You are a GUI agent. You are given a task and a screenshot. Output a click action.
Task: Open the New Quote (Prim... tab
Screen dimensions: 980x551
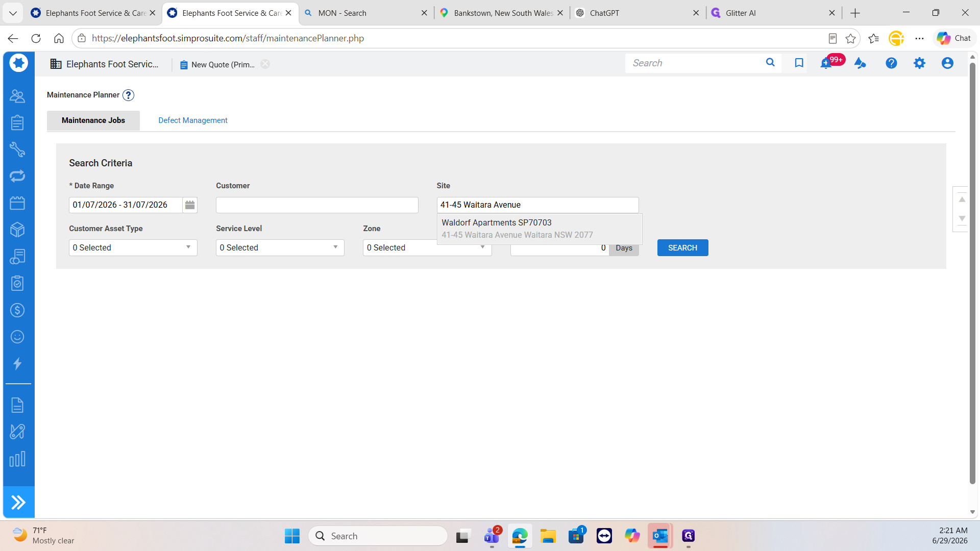[217, 65]
